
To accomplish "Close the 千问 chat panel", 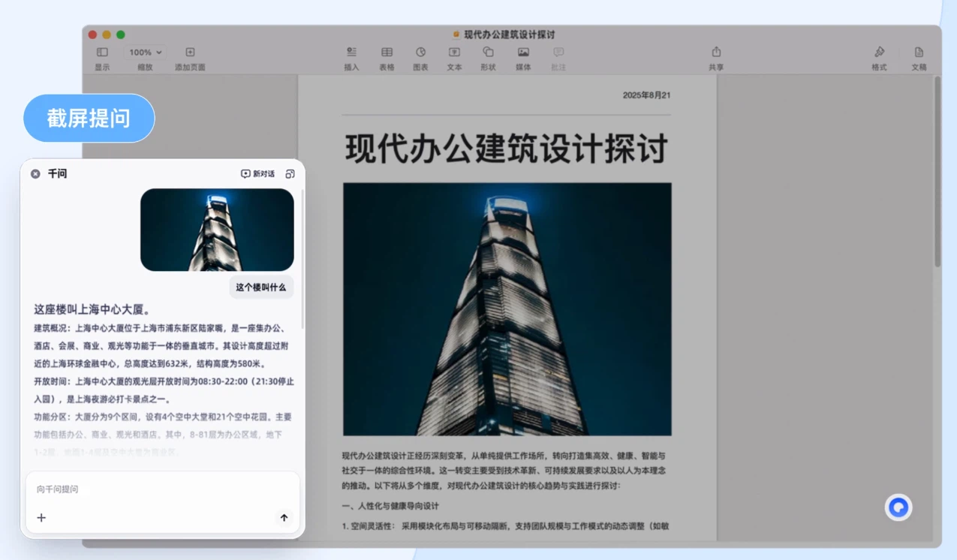I will pyautogui.click(x=35, y=173).
